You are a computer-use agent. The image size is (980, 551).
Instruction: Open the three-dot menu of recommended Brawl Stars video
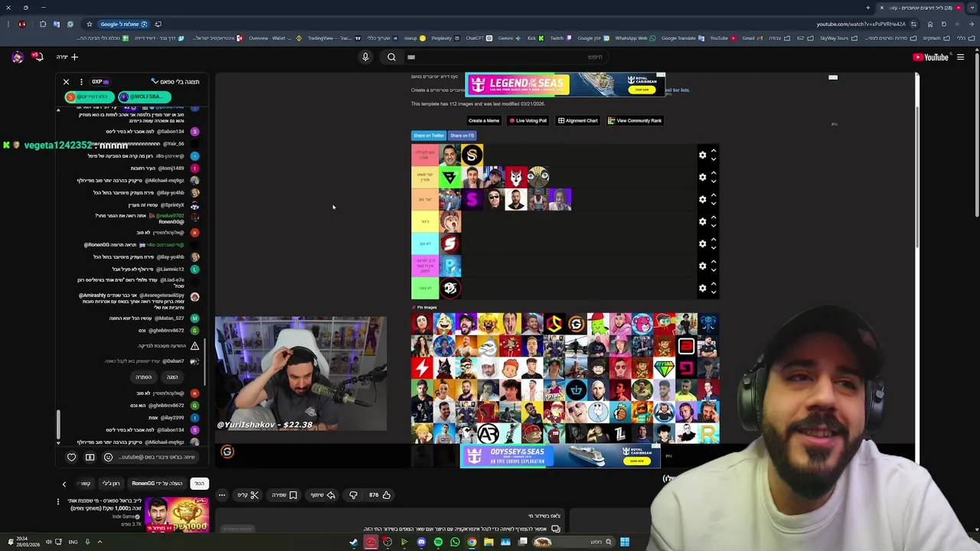[57, 502]
